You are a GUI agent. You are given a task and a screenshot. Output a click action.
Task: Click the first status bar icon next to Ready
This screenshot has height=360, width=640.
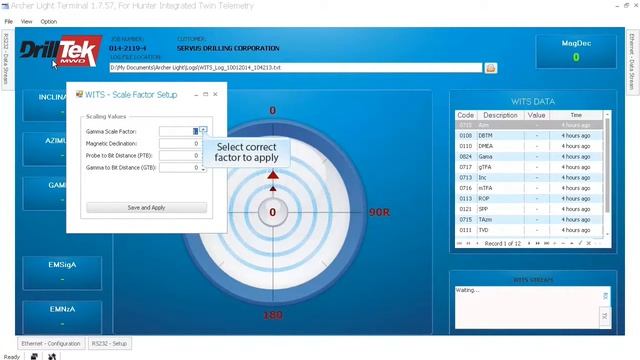click(x=35, y=356)
